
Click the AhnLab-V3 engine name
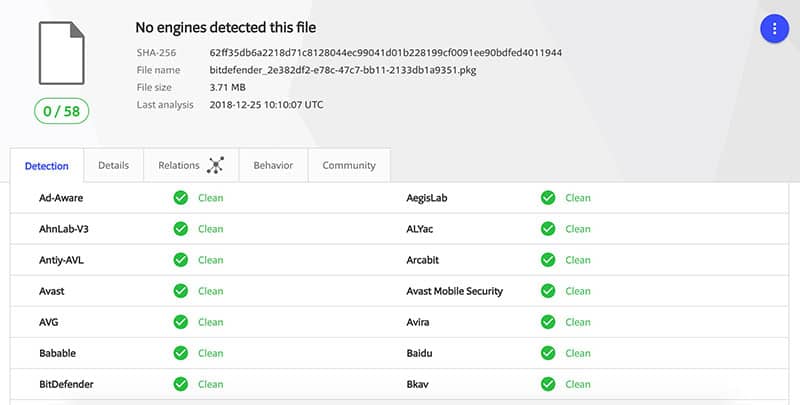(64, 229)
